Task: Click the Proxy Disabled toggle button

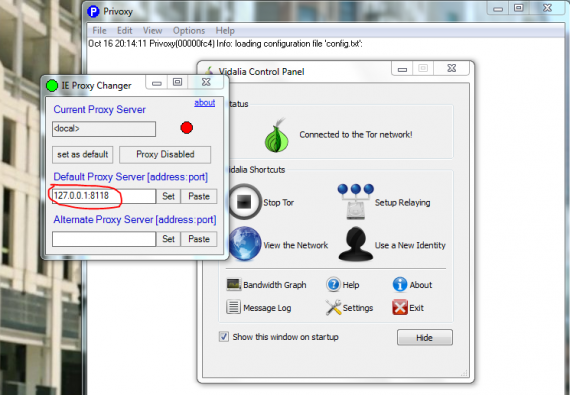Action: click(x=165, y=154)
